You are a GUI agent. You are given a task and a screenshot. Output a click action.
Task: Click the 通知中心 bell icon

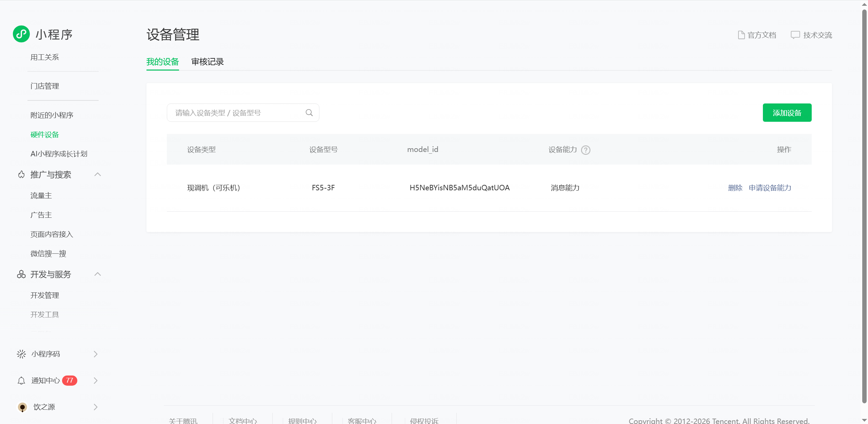click(x=21, y=381)
